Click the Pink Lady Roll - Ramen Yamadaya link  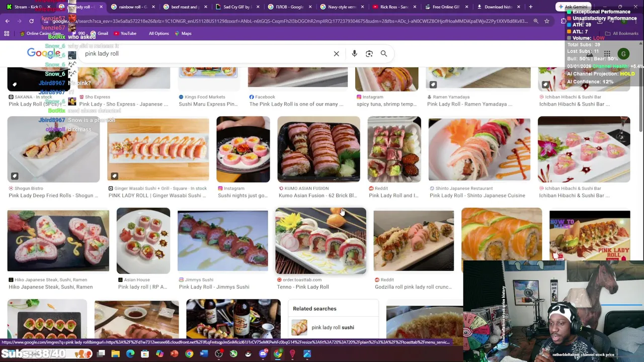(469, 104)
